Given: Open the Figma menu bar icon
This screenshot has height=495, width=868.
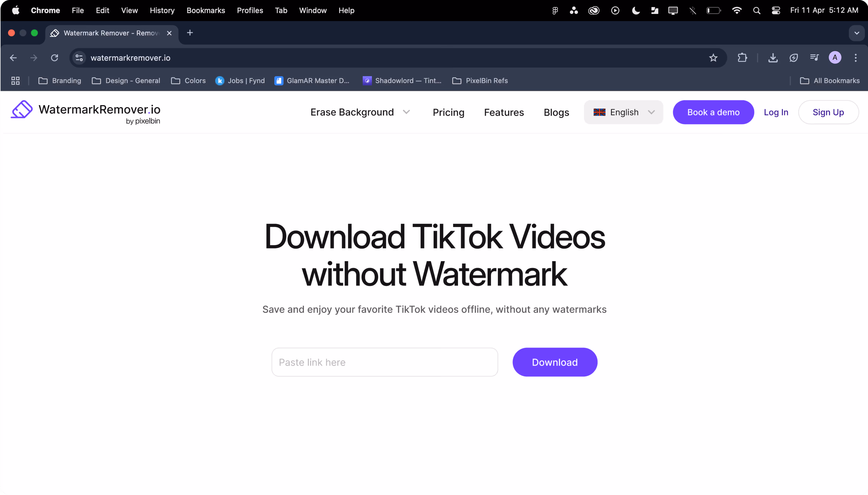Looking at the screenshot, I should coord(555,11).
